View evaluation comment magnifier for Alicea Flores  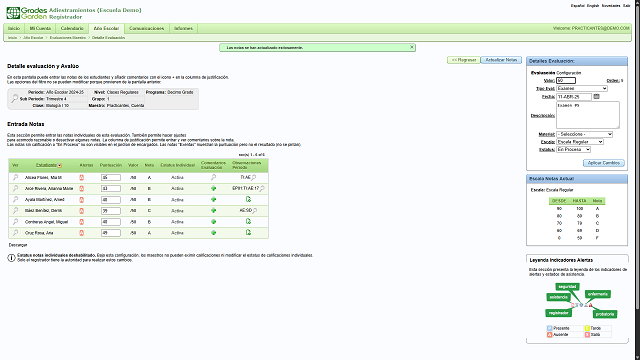tap(213, 178)
